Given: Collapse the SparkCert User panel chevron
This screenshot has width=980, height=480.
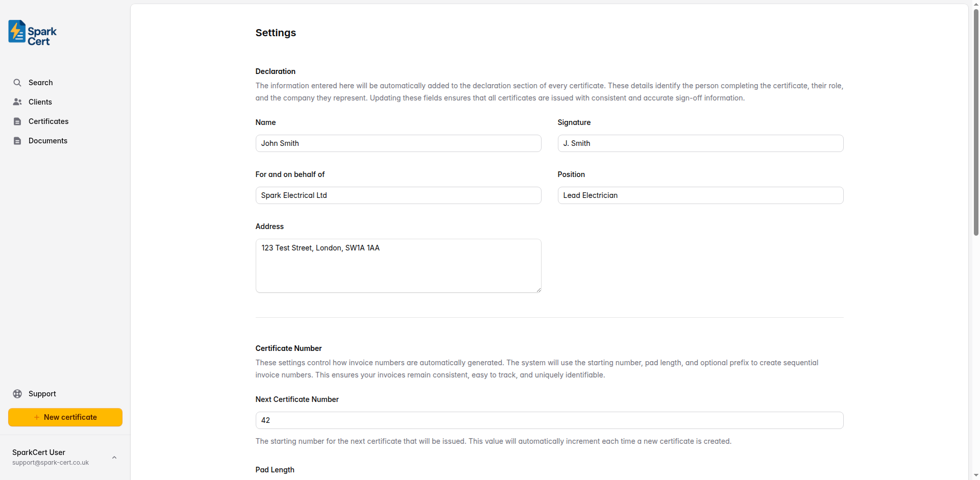Looking at the screenshot, I should [114, 457].
